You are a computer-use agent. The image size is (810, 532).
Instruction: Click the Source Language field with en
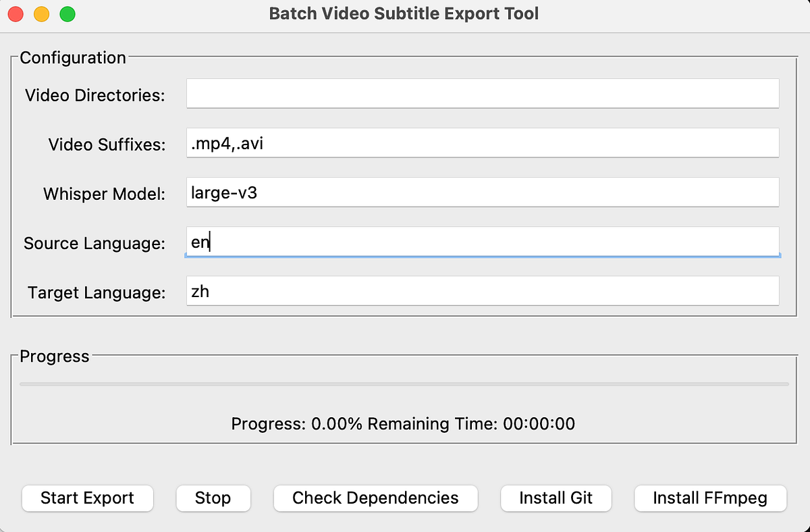(483, 242)
